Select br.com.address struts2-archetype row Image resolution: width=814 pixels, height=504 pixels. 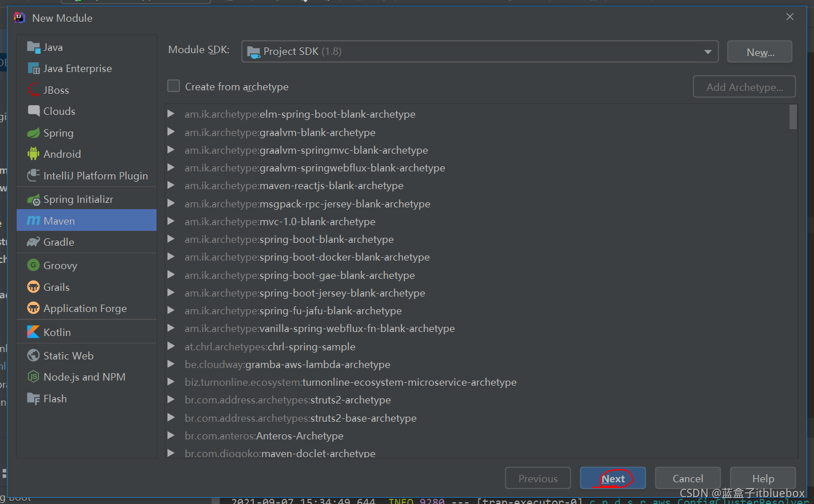[477, 399]
